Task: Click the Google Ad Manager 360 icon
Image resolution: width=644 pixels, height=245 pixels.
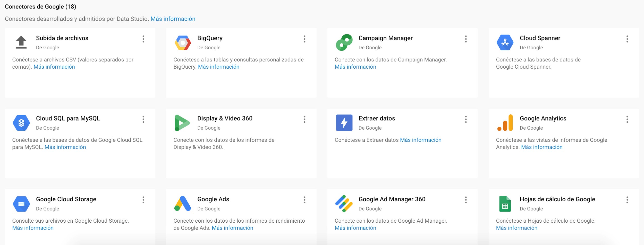Action: point(344,204)
